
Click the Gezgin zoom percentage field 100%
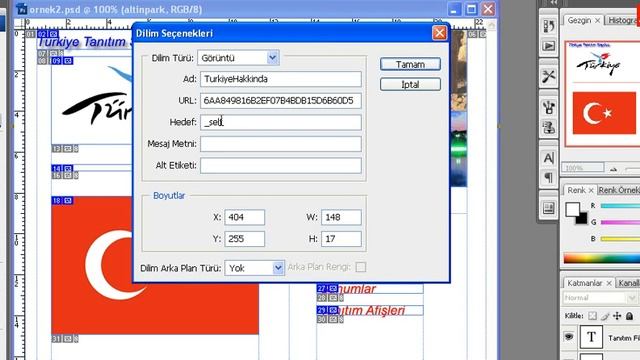click(x=583, y=168)
